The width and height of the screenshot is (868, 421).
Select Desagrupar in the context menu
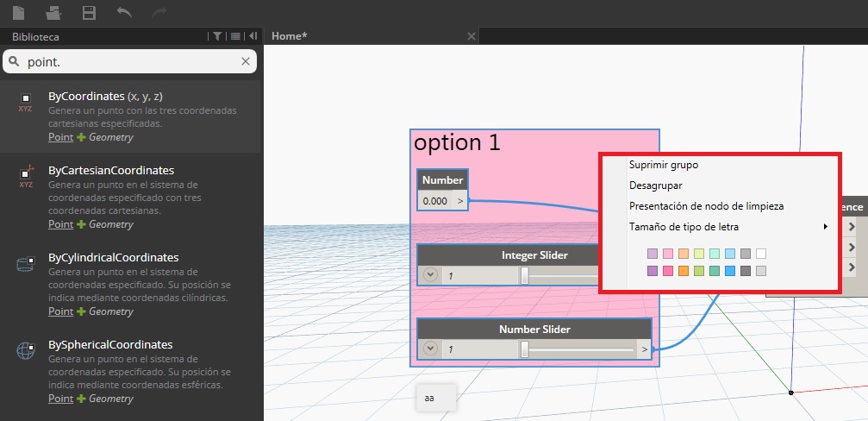coord(656,185)
